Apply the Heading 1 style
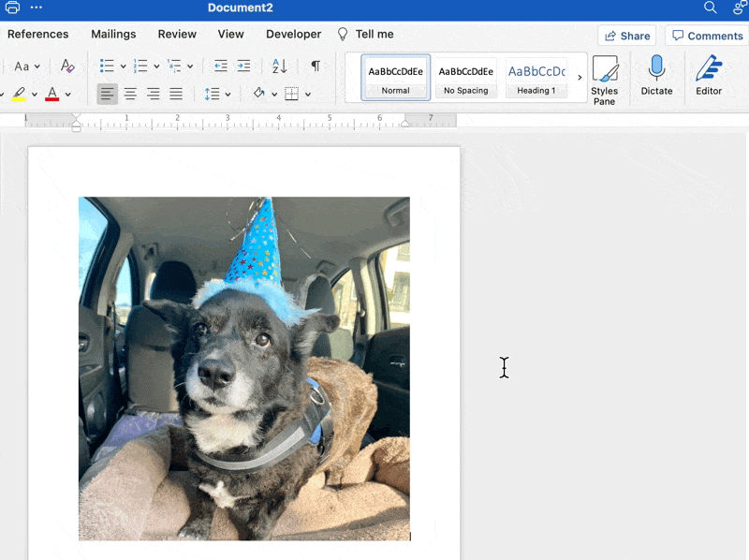Image resolution: width=749 pixels, height=560 pixels. coord(536,78)
